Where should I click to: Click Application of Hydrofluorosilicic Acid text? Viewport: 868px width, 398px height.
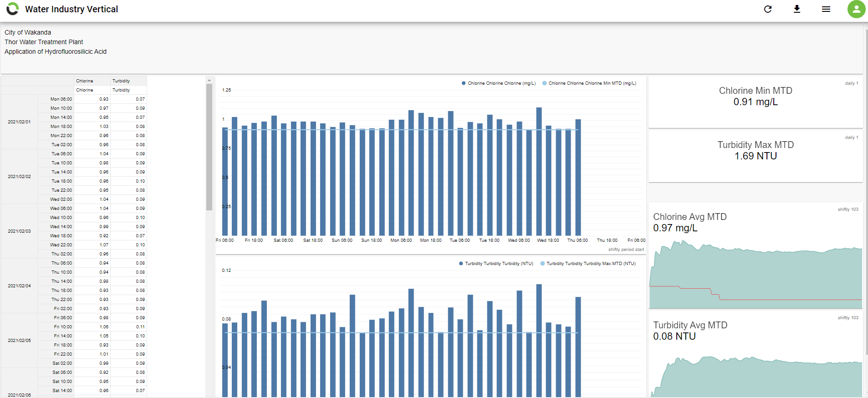[x=56, y=51]
